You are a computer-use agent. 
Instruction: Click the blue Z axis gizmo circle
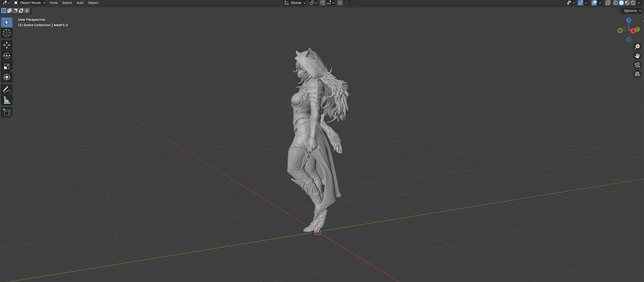point(628,21)
